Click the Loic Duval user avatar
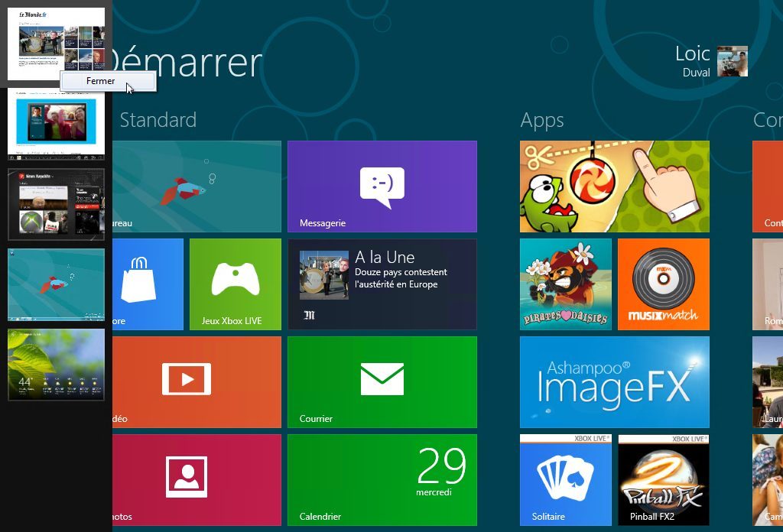 pos(732,61)
